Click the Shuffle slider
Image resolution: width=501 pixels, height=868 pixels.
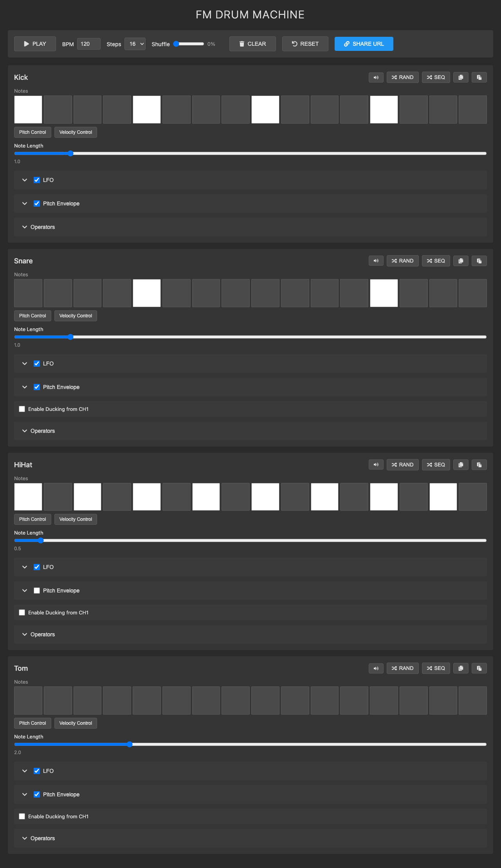[189, 44]
